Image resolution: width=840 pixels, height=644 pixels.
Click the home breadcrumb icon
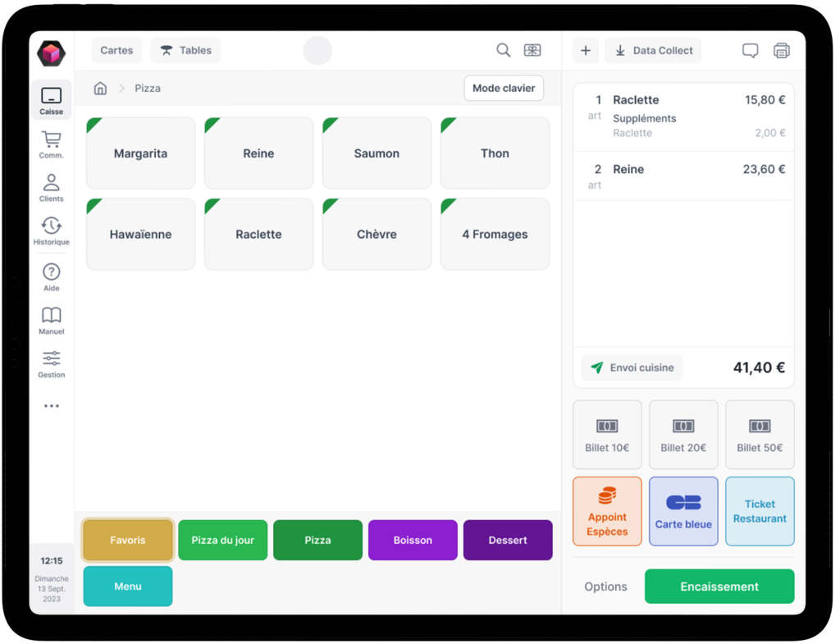[x=100, y=88]
